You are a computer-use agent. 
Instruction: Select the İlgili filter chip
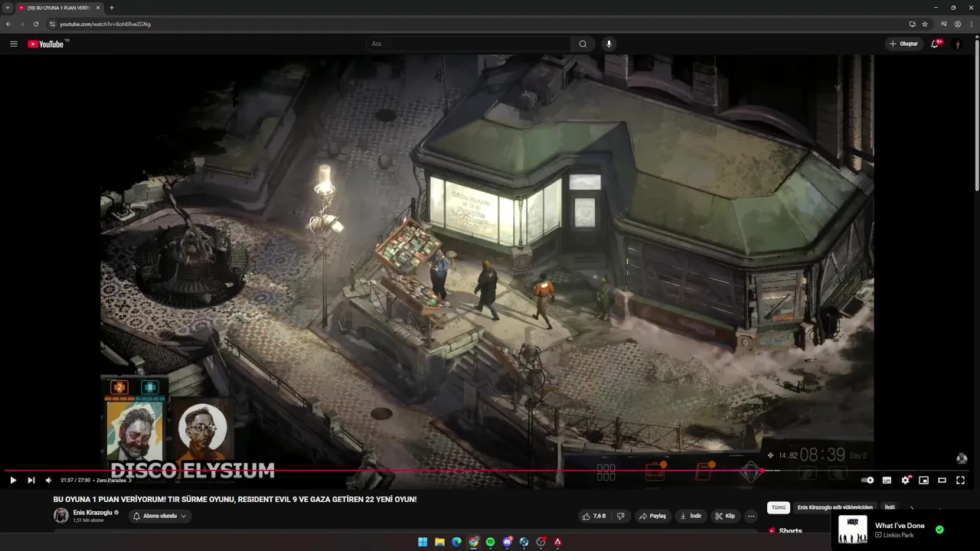coord(890,507)
